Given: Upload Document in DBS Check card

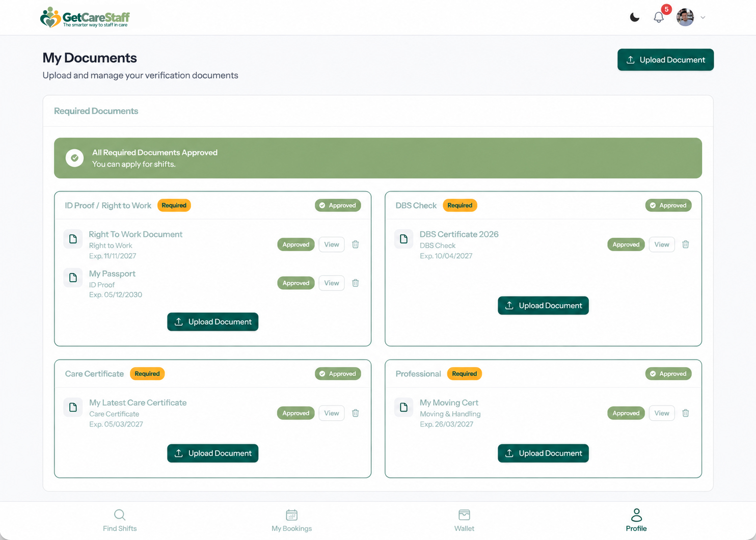Looking at the screenshot, I should (543, 306).
